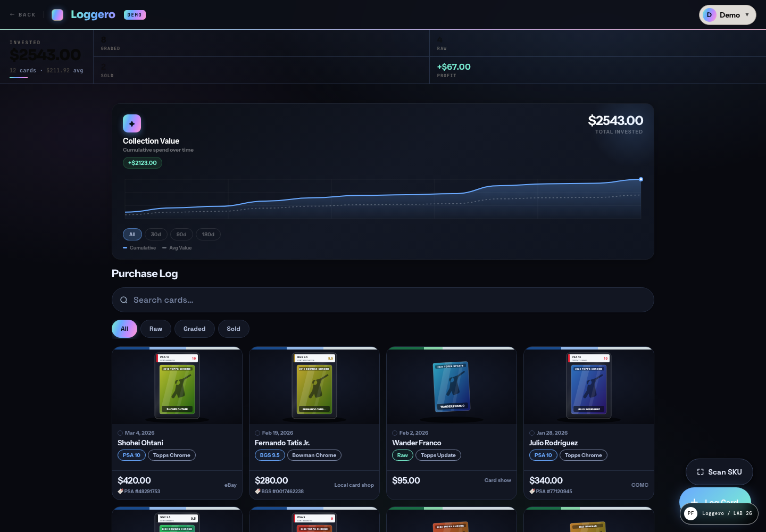Click the Local card shop source label
This screenshot has height=532, width=766.
[354, 485]
